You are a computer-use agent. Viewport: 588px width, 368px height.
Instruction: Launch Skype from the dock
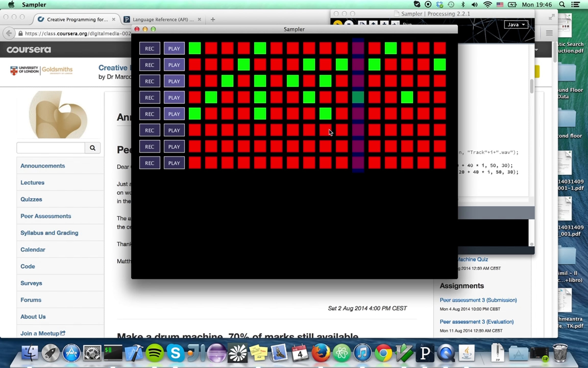click(x=175, y=353)
